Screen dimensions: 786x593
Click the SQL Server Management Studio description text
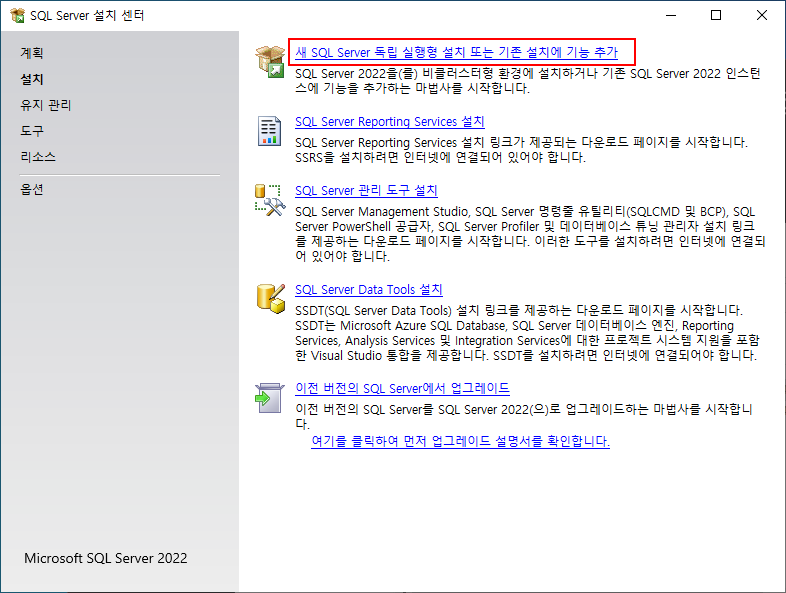[x=530, y=234]
